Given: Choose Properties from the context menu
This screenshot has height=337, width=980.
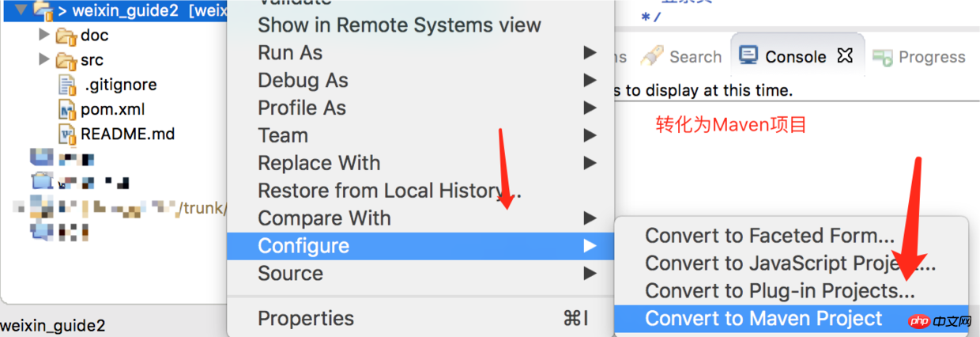Looking at the screenshot, I should click(x=306, y=319).
